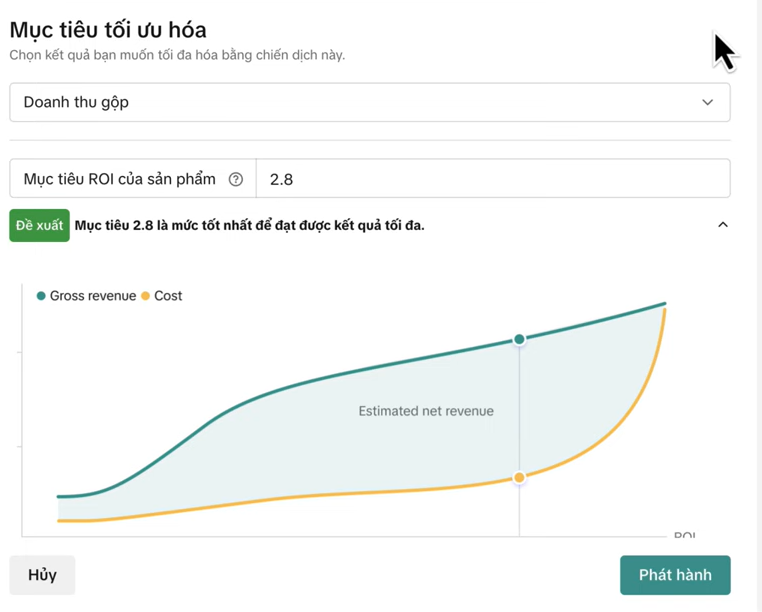Screen dimensions: 762x612
Task: Click the vertical ROI marker line in chart
Action: pos(519,420)
